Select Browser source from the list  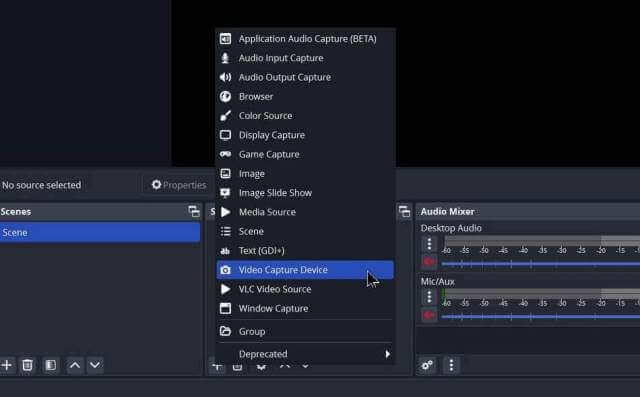click(305, 97)
